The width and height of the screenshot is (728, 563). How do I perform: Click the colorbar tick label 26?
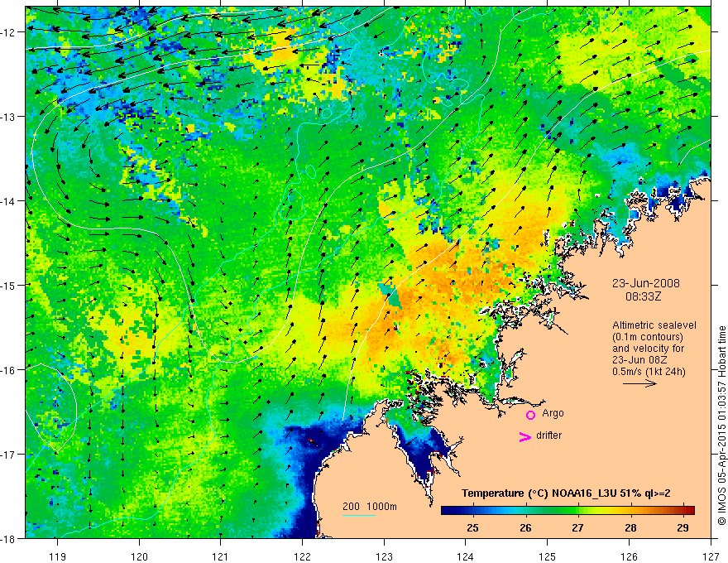525,527
